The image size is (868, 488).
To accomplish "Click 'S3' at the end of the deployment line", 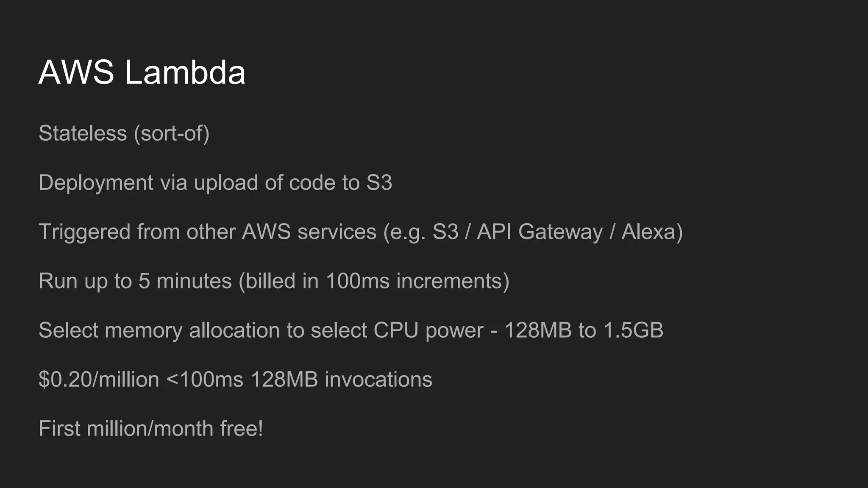I will [x=379, y=183].
